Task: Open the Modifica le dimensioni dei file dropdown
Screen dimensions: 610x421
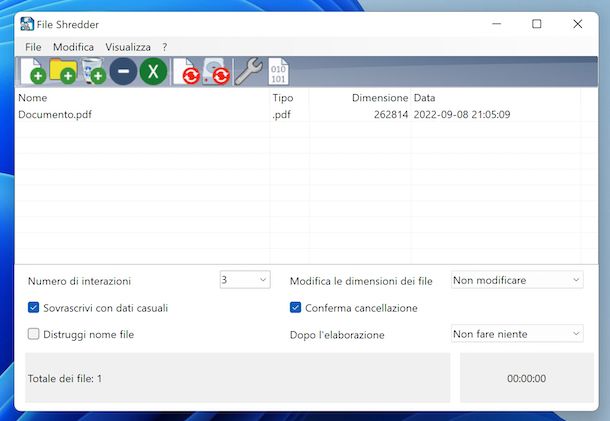Action: [517, 280]
